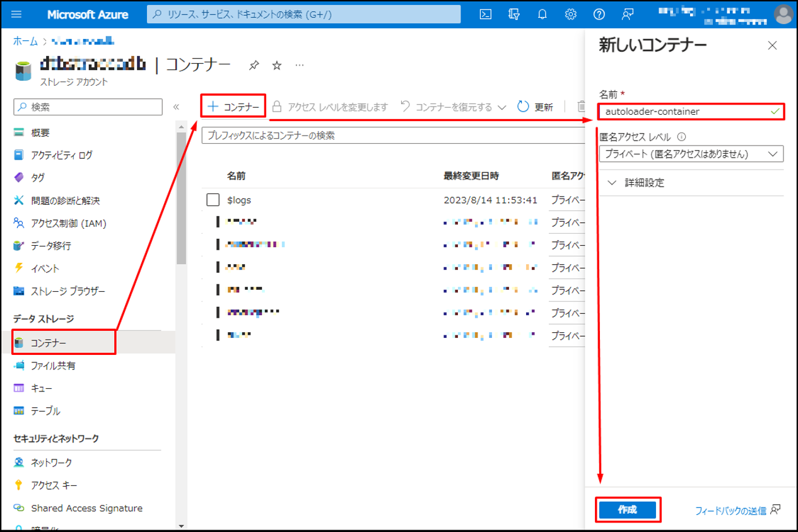Click Change access level toolbar item

[329, 107]
